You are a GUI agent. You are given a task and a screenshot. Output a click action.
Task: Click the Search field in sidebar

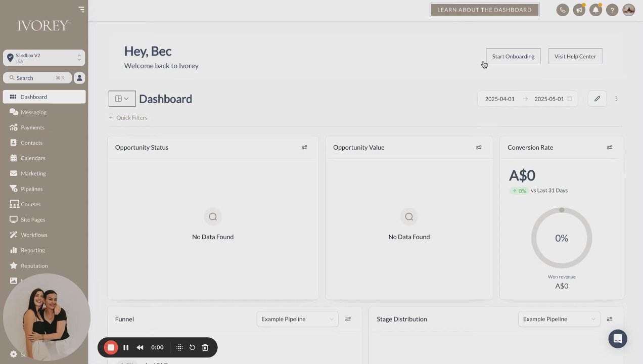pos(37,78)
